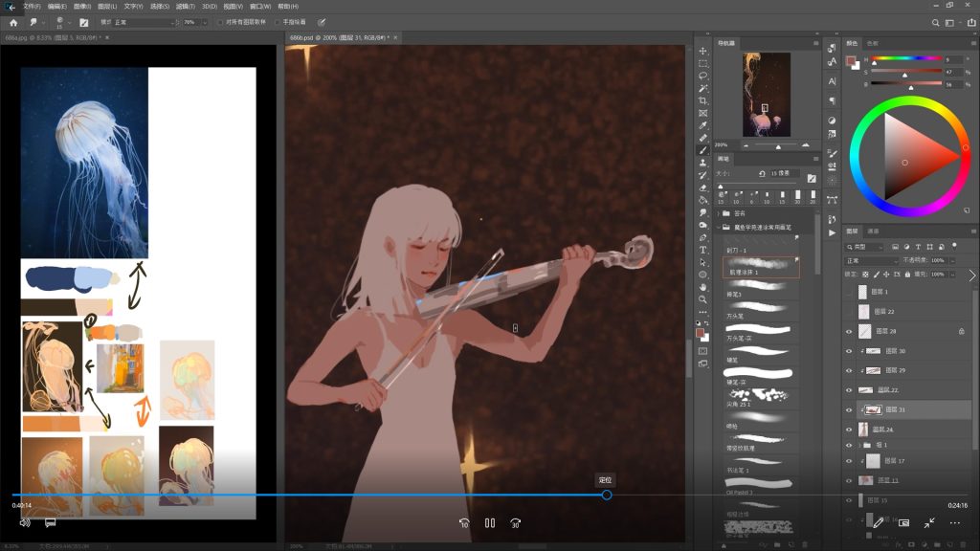Hide layer 图层 31 with eye icon
Viewport: 980px width, 551px height.
(x=849, y=409)
